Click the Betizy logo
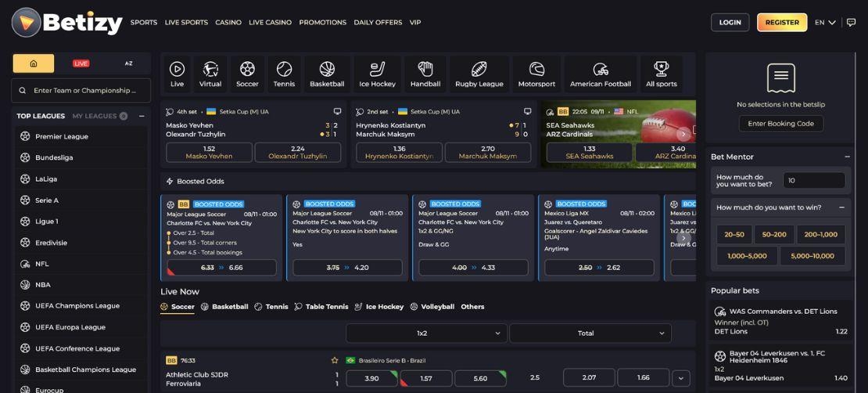The height and width of the screenshot is (393, 868). tap(67, 22)
